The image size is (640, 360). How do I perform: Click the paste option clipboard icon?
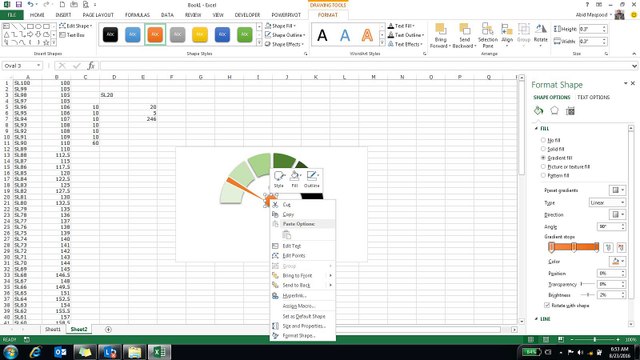[287, 235]
